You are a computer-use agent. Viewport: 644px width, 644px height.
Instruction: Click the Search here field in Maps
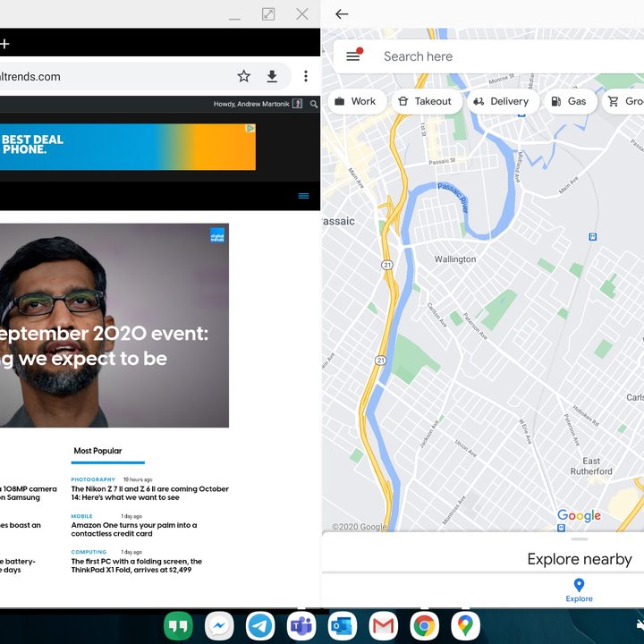click(x=488, y=56)
